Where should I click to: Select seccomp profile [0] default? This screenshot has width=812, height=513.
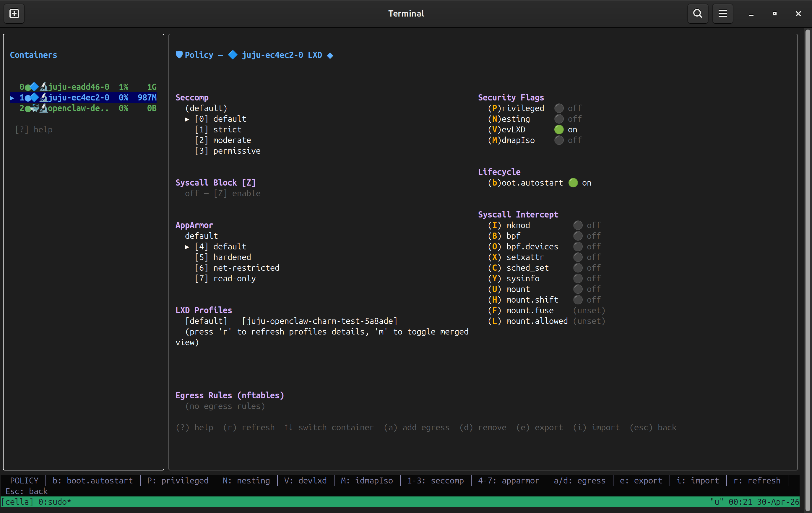click(x=220, y=119)
